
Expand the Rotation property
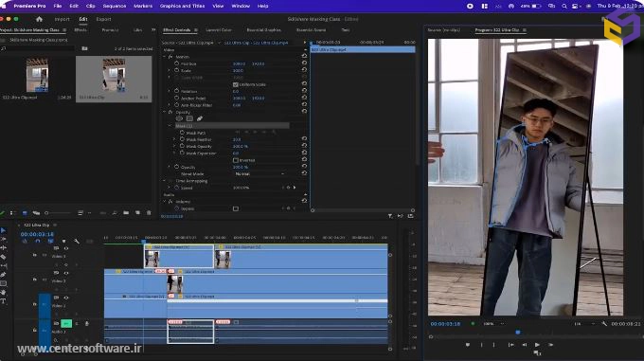click(x=170, y=91)
